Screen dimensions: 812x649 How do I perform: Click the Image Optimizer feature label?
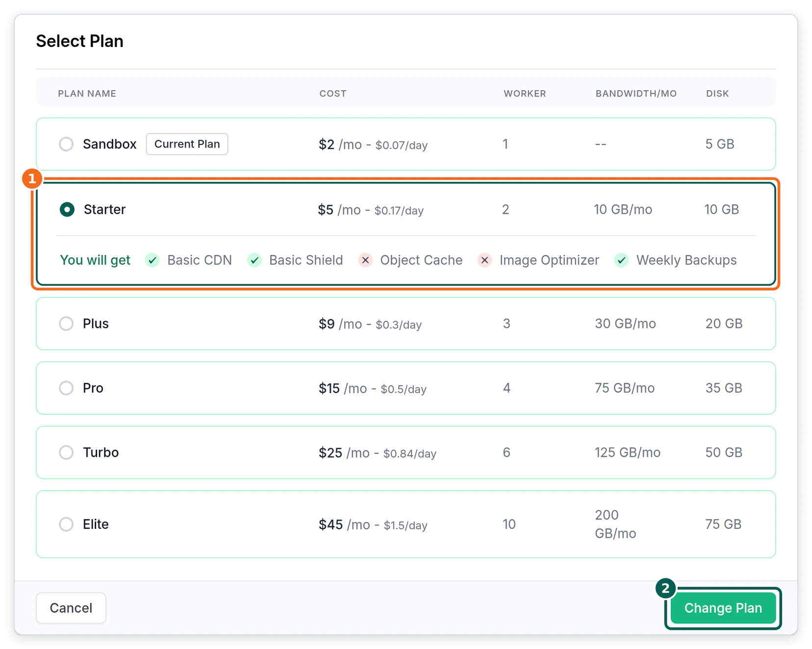pos(549,260)
